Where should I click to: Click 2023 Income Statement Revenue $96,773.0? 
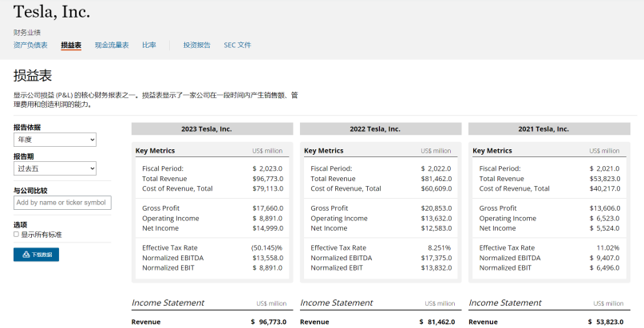(269, 322)
